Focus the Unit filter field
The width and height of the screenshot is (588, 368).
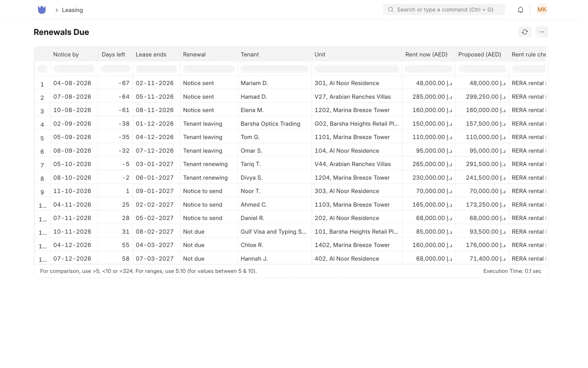pyautogui.click(x=357, y=69)
